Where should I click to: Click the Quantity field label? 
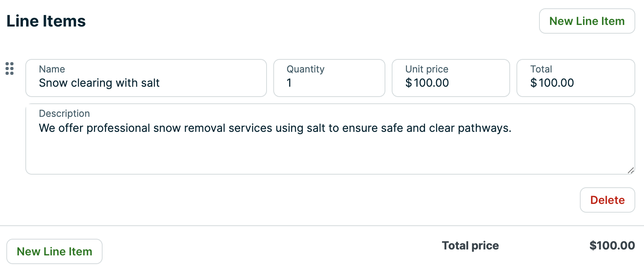tap(305, 69)
